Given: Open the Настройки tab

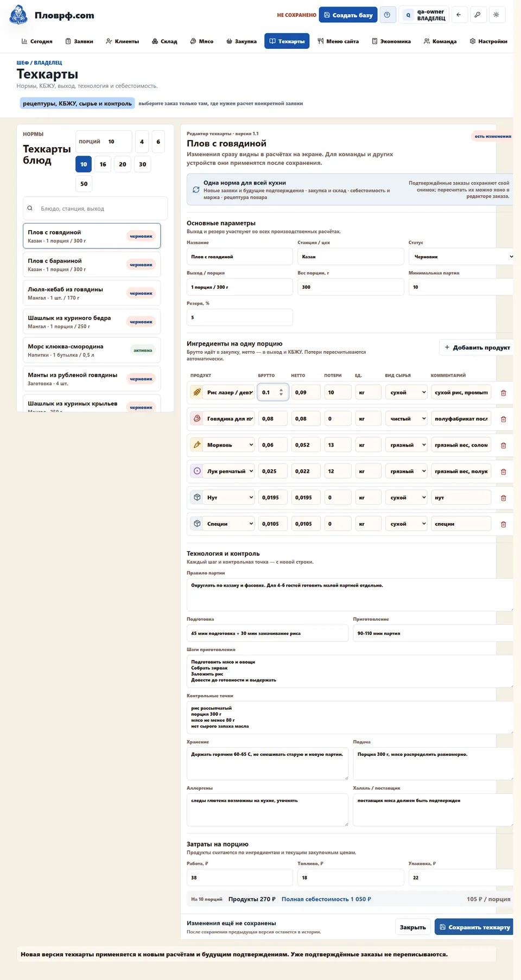Looking at the screenshot, I should coord(488,41).
